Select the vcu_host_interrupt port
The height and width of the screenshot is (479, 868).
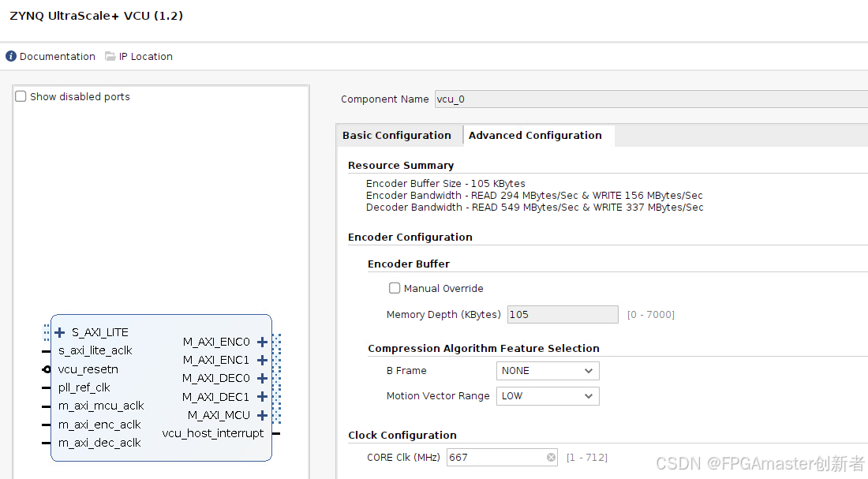pyautogui.click(x=212, y=433)
